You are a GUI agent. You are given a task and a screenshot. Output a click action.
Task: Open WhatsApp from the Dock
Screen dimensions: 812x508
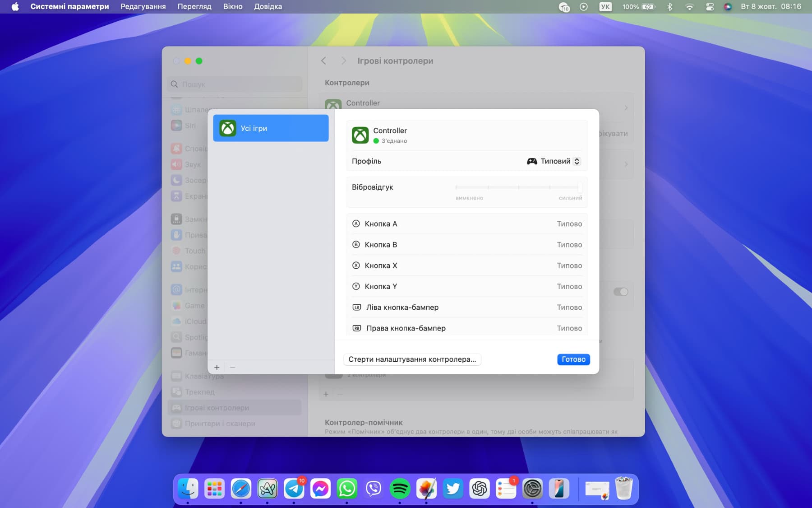347,489
